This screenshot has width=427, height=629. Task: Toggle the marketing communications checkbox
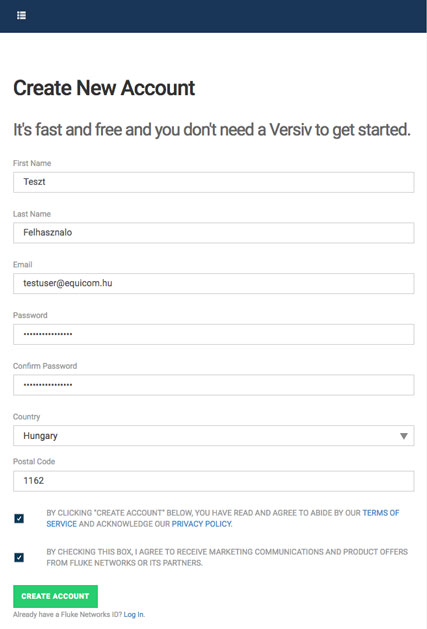coord(19,557)
